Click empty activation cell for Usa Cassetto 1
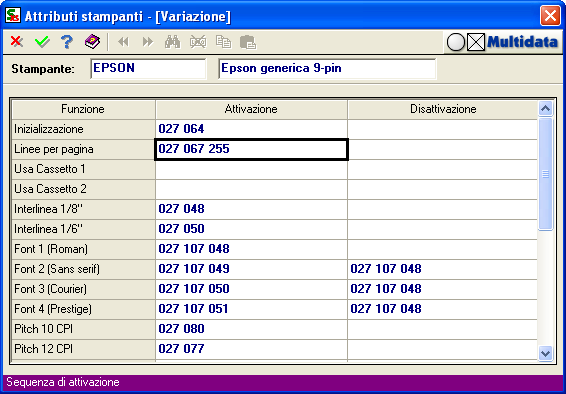 [251, 169]
